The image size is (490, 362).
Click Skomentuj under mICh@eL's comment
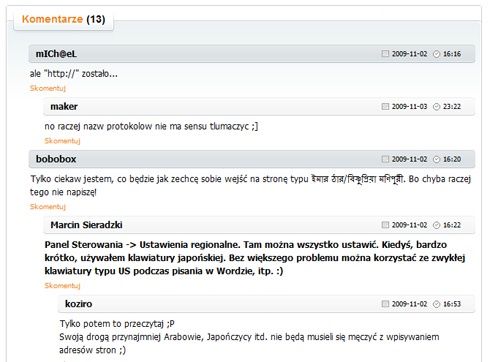point(48,88)
